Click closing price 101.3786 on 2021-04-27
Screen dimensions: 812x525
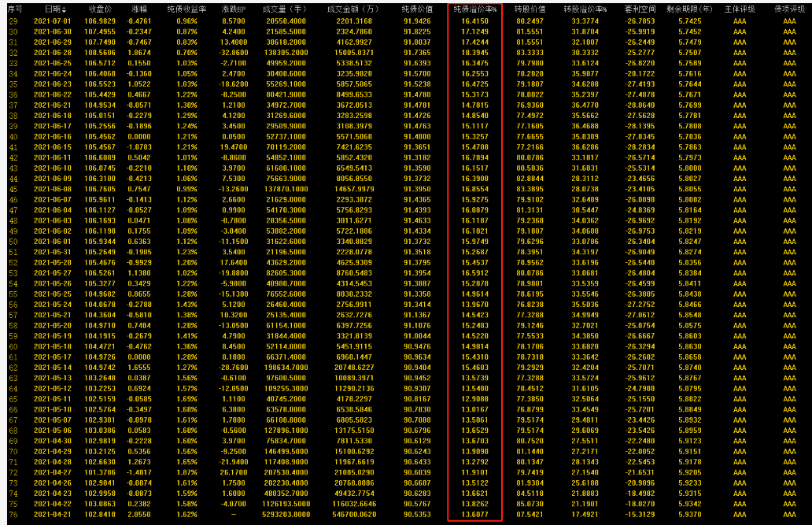point(100,472)
